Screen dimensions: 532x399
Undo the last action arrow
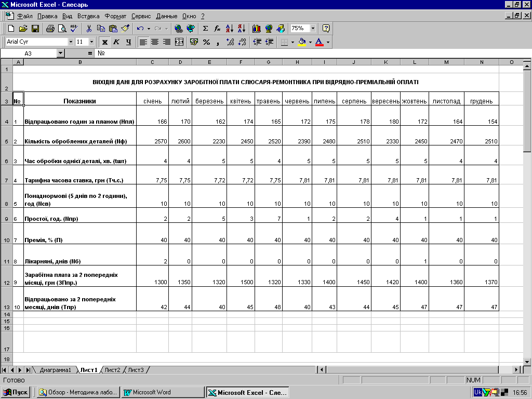[x=140, y=29]
